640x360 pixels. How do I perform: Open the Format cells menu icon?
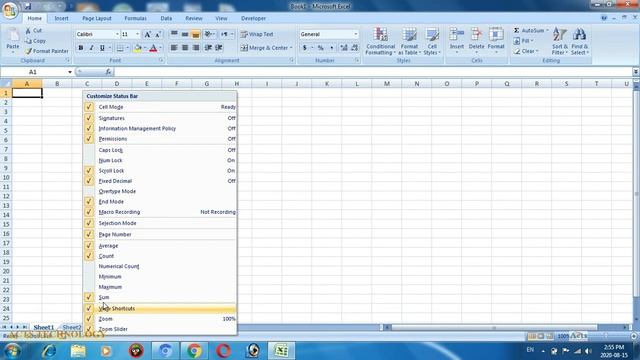point(496,35)
